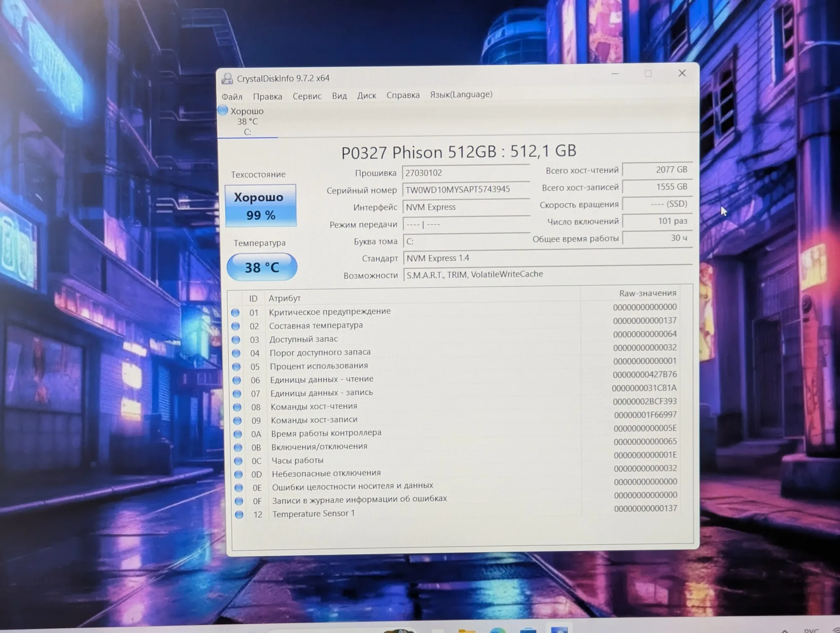The width and height of the screenshot is (840, 633).
Task: Click status icon for Единицы данных - запись row
Action: pyautogui.click(x=237, y=393)
